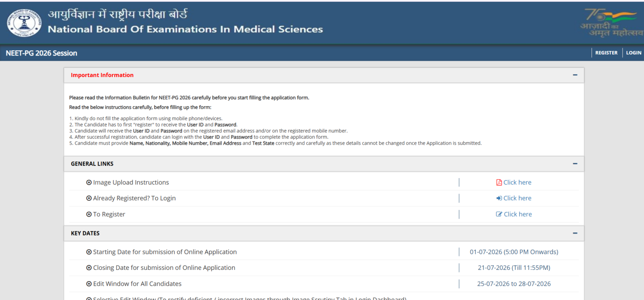Click instruction 4 about login after registration
The width and height of the screenshot is (644, 300).
tap(199, 137)
